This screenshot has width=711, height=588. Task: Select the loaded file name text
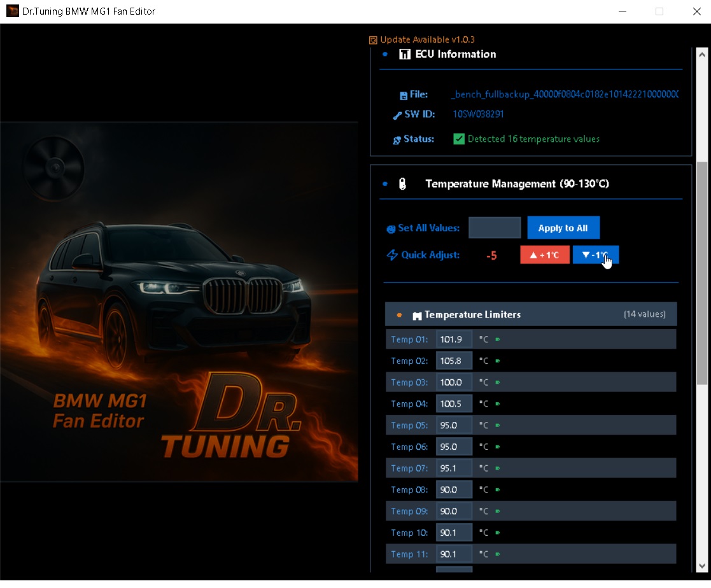click(565, 94)
